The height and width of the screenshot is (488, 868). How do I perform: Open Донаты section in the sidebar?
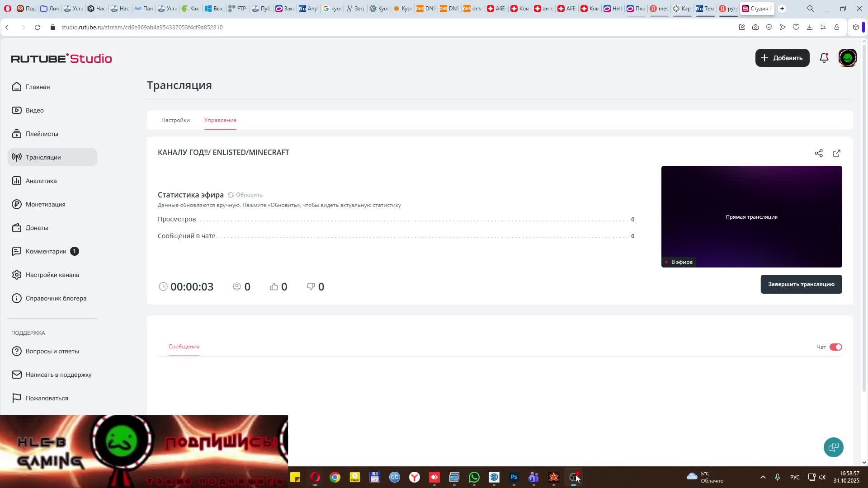coord(37,228)
